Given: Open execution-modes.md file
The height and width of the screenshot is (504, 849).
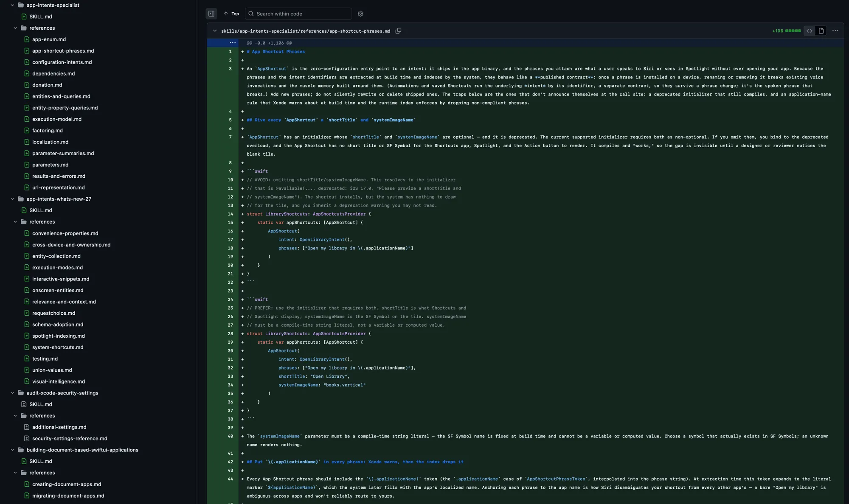Looking at the screenshot, I should 57,268.
